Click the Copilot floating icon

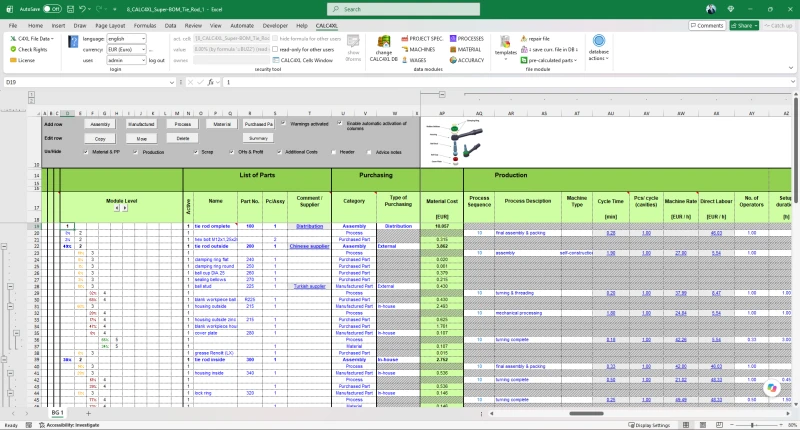point(772,388)
